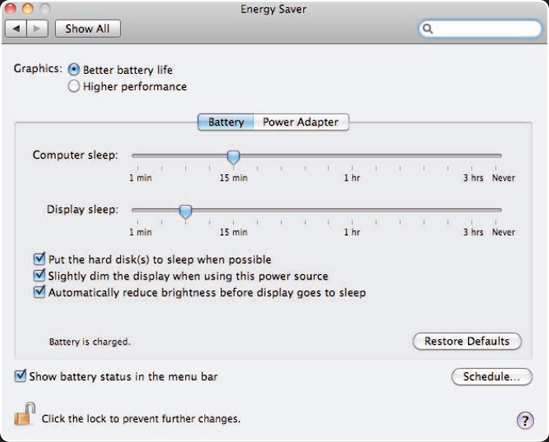Open help with the question mark button

click(x=525, y=420)
